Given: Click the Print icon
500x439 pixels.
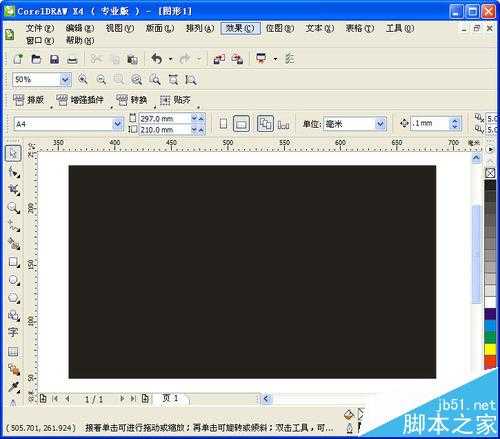Looking at the screenshot, I should click(x=72, y=60).
